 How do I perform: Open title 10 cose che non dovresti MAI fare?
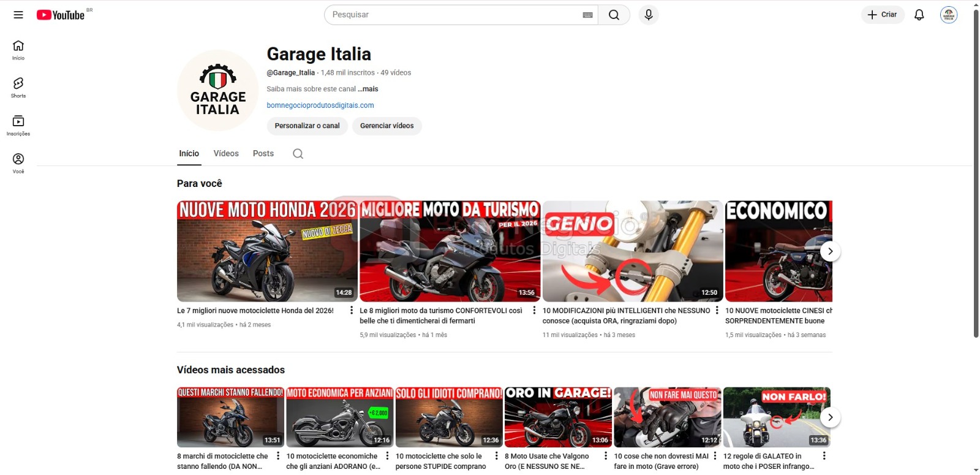(661, 462)
